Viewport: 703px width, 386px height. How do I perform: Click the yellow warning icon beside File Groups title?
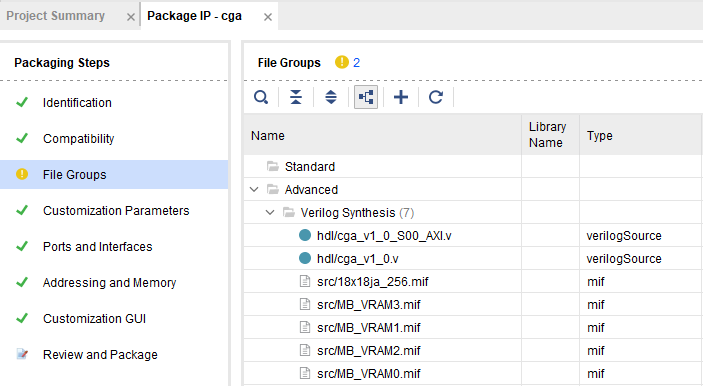[342, 62]
